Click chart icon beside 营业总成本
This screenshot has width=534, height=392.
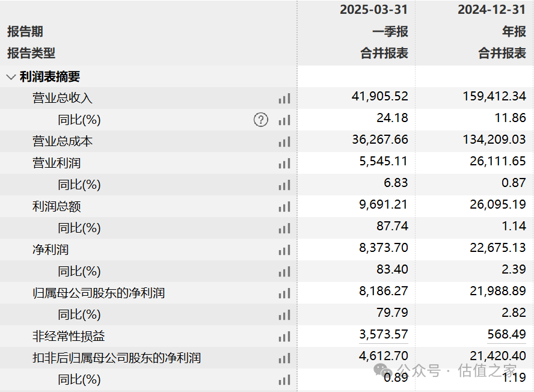point(284,142)
